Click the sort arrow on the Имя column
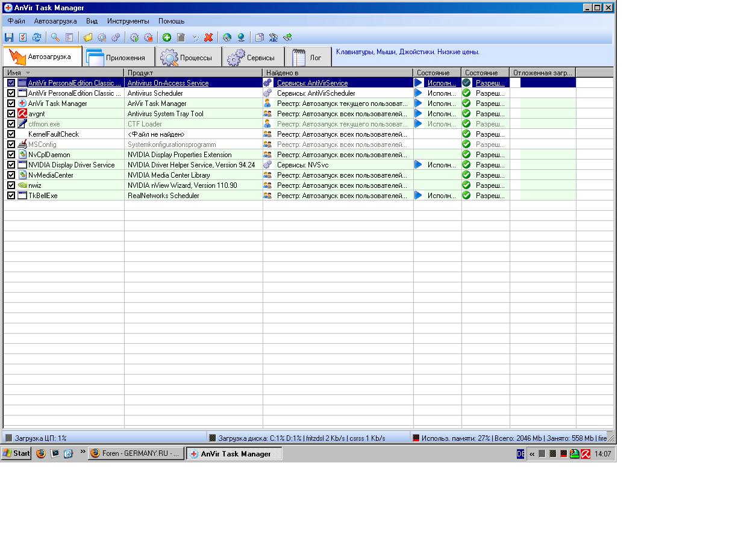750x560 pixels. [x=28, y=73]
